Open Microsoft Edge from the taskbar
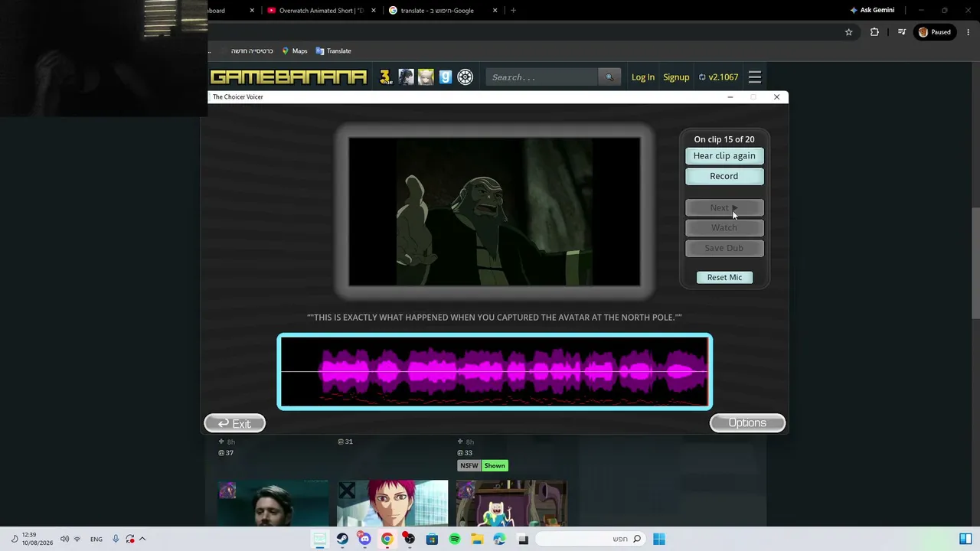The image size is (980, 551). coord(500,540)
